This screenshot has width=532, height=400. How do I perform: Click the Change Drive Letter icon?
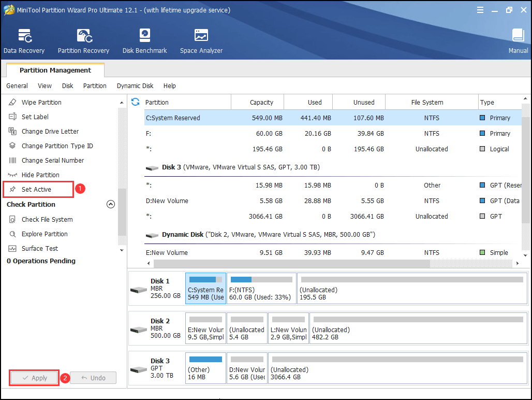coord(12,132)
